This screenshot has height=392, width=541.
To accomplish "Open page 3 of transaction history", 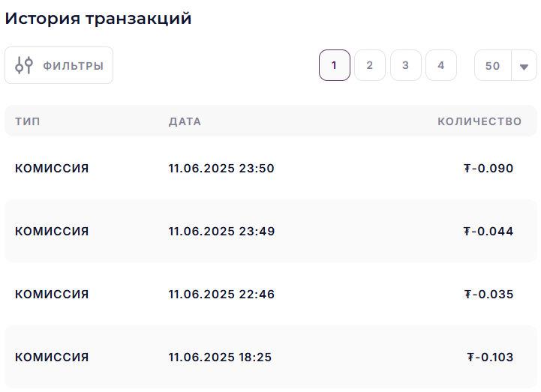I will coord(406,65).
